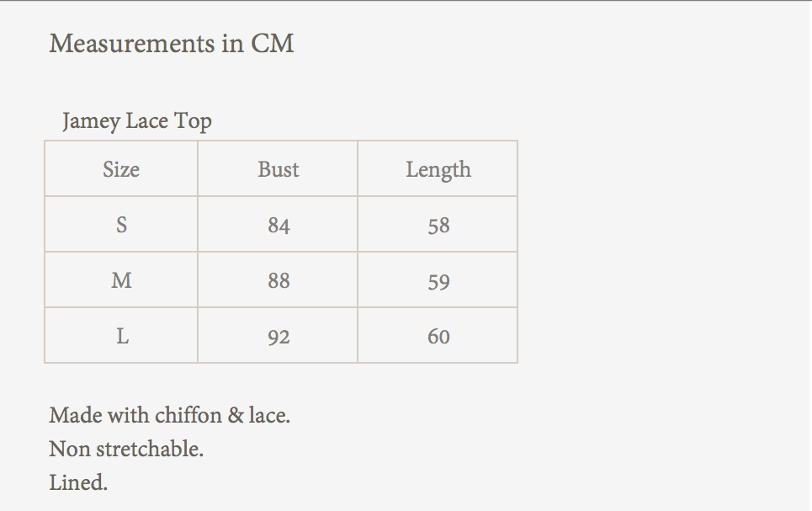Select the size L cell

pos(121,336)
